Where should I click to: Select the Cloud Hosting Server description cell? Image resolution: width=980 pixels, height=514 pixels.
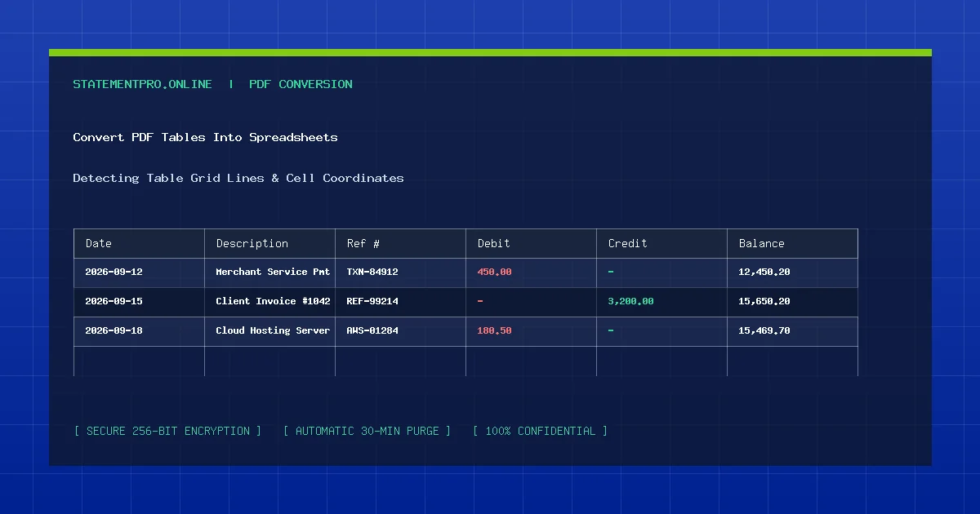click(x=269, y=331)
